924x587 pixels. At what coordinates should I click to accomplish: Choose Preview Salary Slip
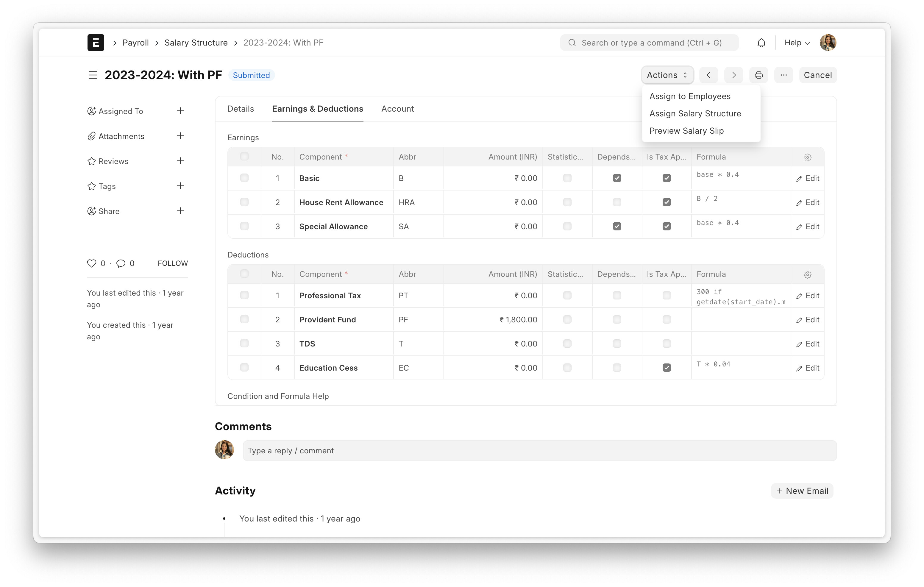click(x=686, y=131)
